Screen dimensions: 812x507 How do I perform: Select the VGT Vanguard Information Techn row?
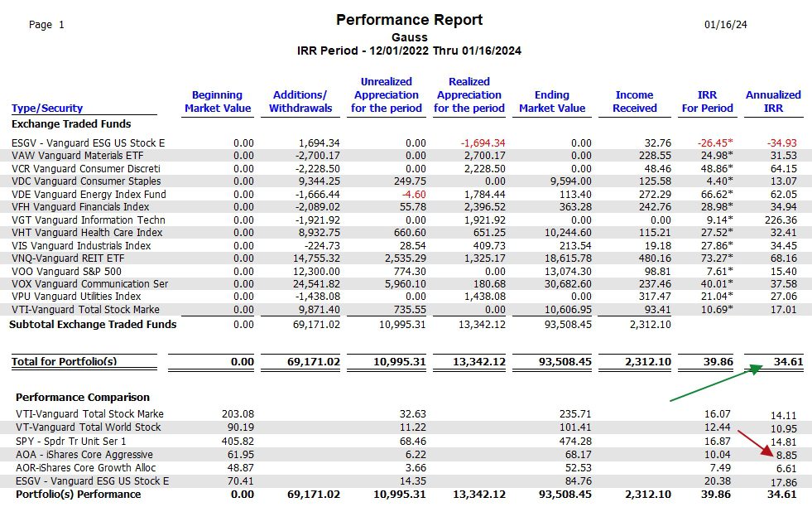coord(406,220)
